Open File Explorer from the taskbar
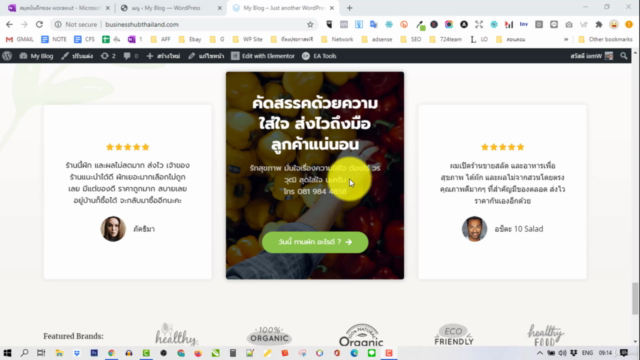 (59, 353)
